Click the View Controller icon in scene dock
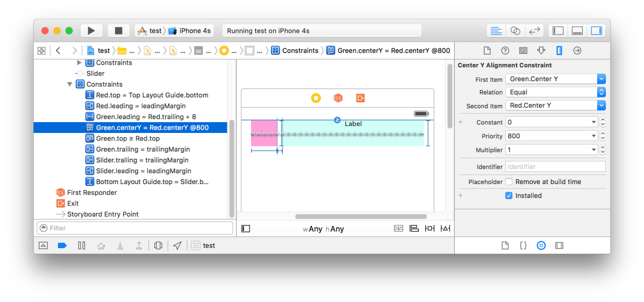Viewport: 644px width, 302px height. click(316, 98)
